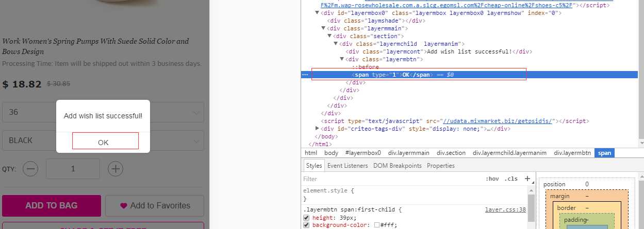644x229 pixels.
Task: Collapse the div class="section" node
Action: [329, 36]
